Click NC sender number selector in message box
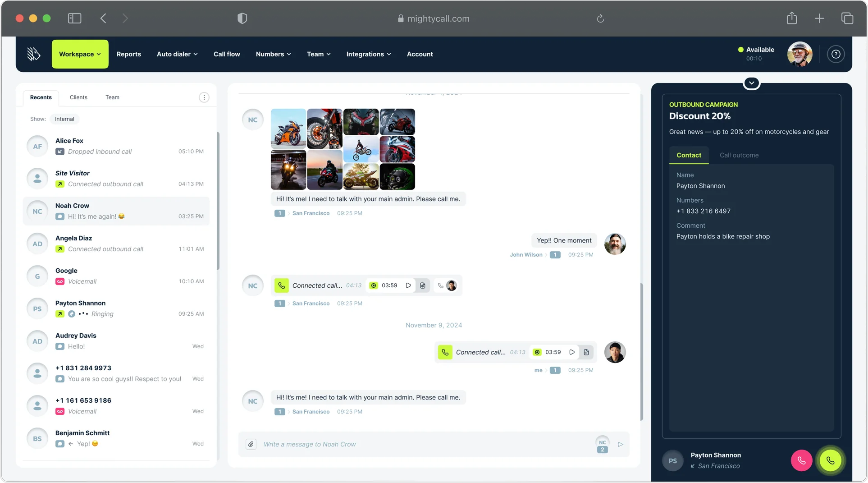The height and width of the screenshot is (483, 868). [602, 444]
